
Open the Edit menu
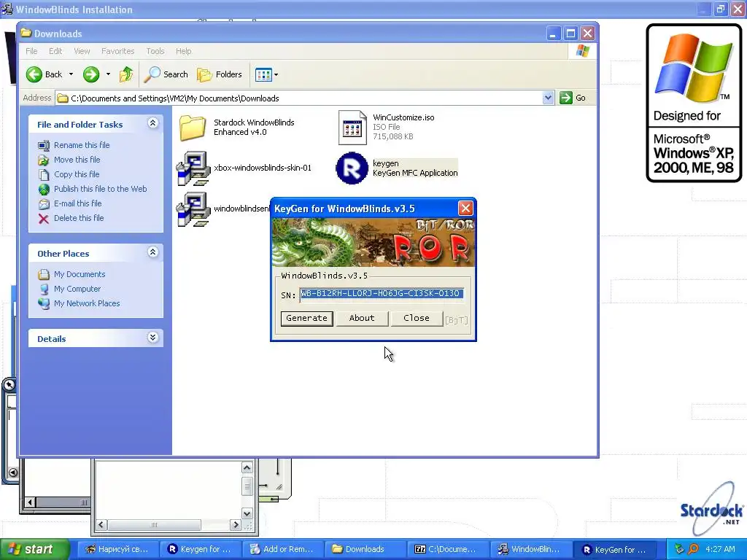click(55, 51)
